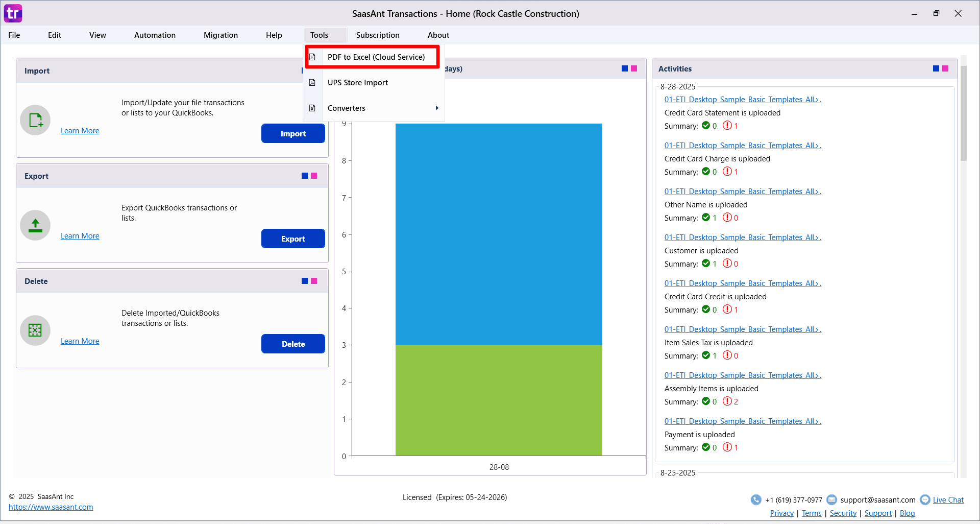Click the green segment of 28-08 bar
The image size is (980, 524).
click(499, 400)
